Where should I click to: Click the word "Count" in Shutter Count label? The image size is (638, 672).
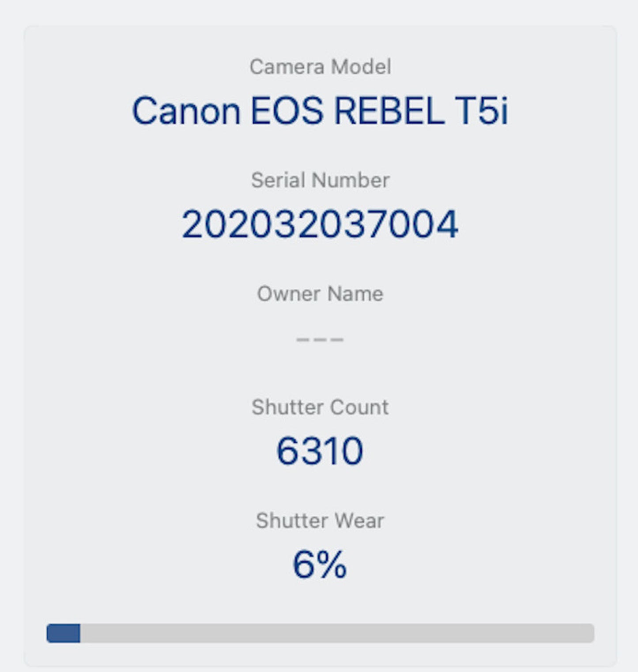[359, 407]
